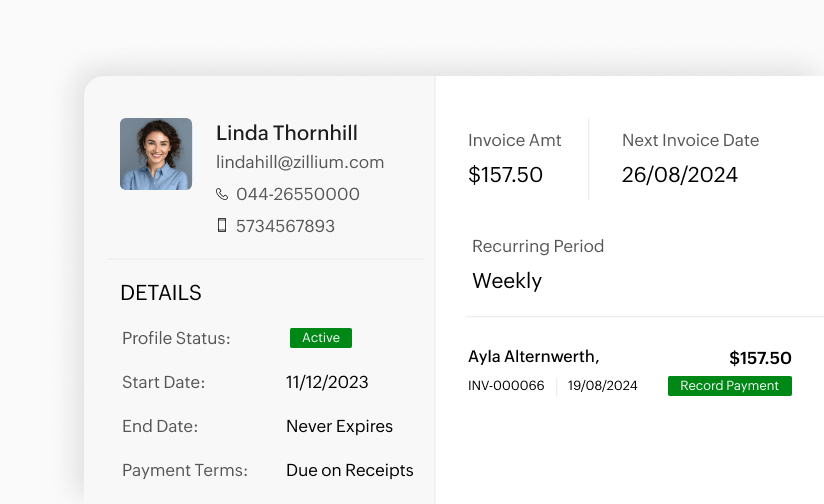Click the bold $157.50 invoice row amount
824x504 pixels.
click(760, 358)
